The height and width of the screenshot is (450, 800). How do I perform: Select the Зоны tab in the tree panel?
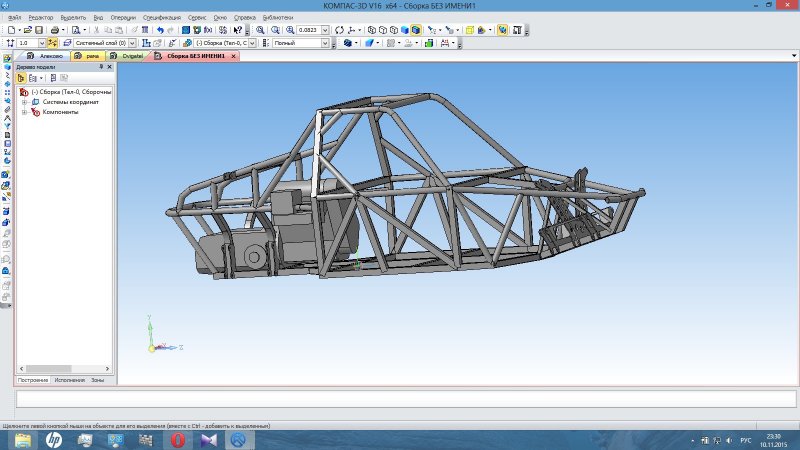point(97,380)
